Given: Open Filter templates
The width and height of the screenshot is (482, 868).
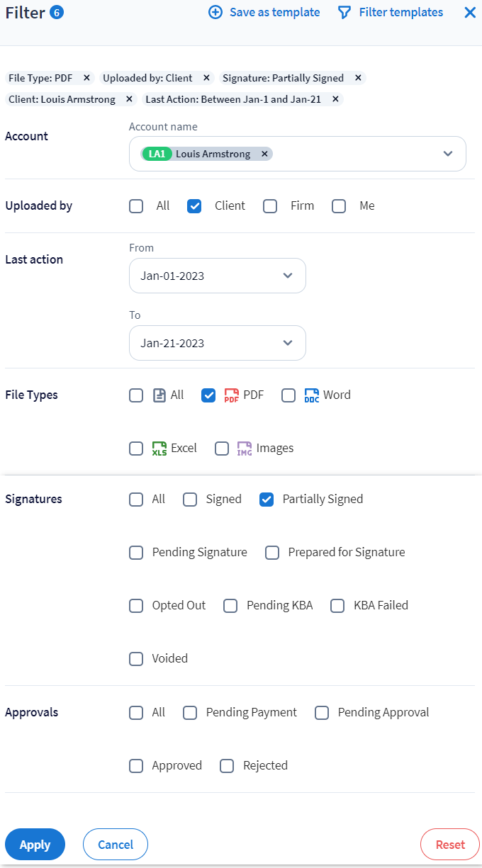Looking at the screenshot, I should [x=391, y=13].
